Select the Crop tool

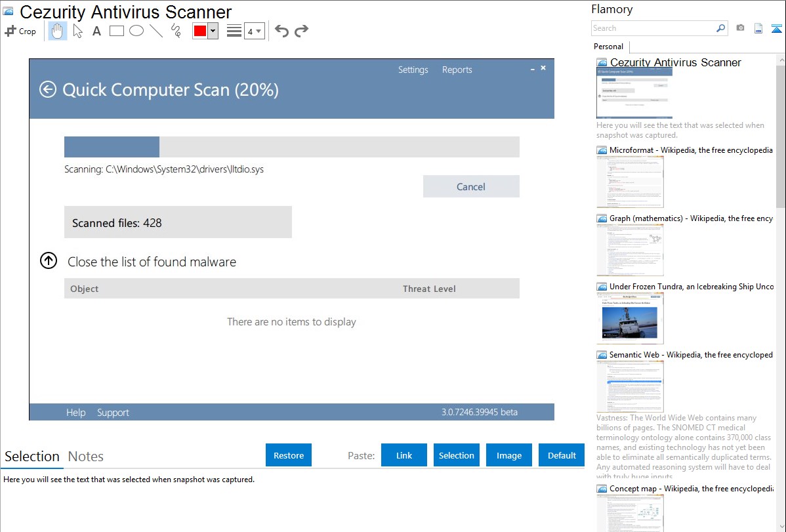click(20, 31)
